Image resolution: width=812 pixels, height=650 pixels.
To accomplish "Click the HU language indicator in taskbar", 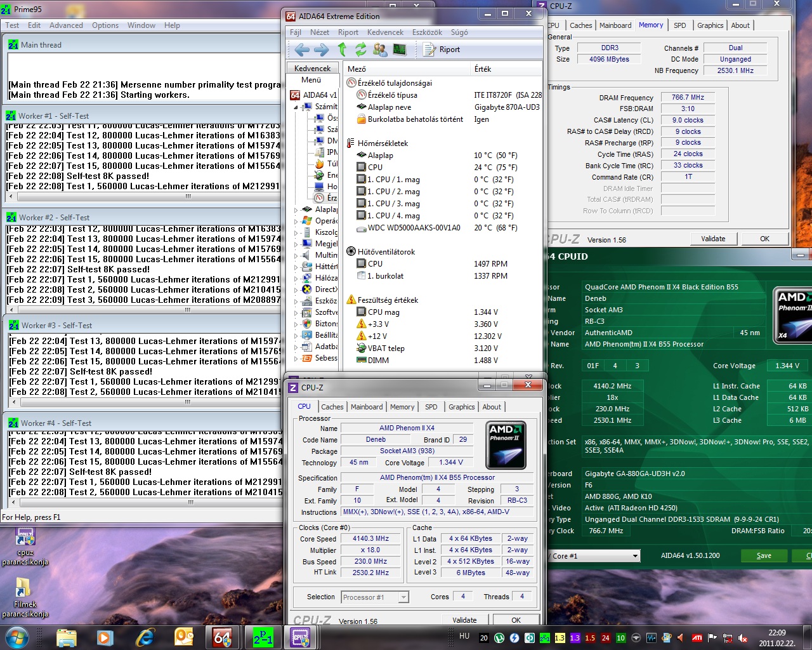I will 464,636.
